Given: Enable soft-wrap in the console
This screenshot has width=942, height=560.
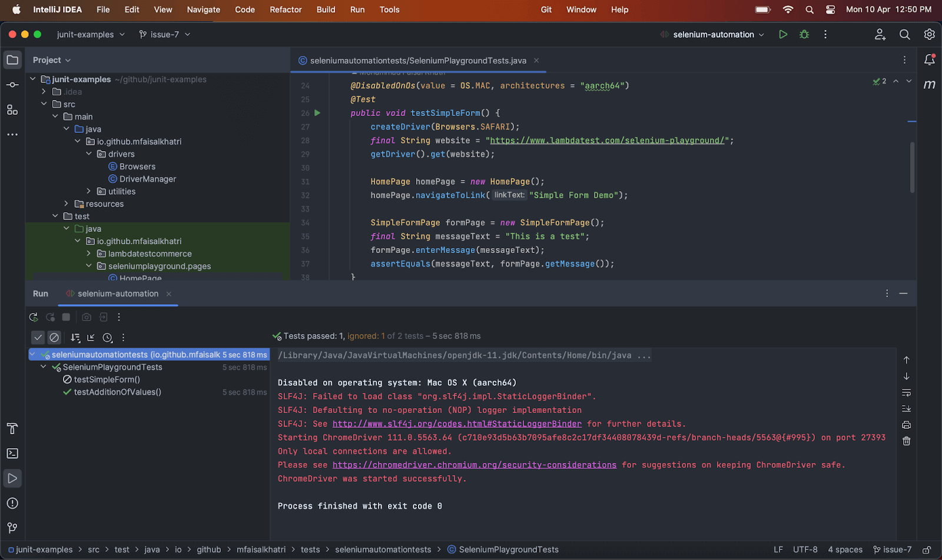Looking at the screenshot, I should 906,392.
